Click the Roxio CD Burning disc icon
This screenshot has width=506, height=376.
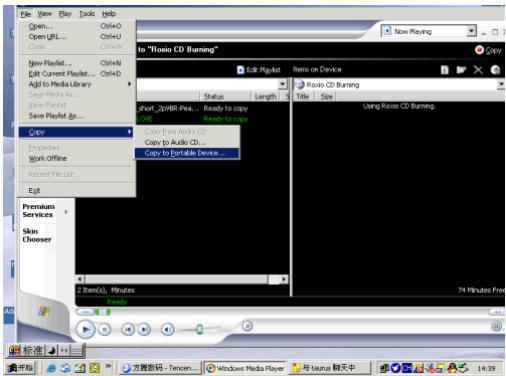point(301,85)
